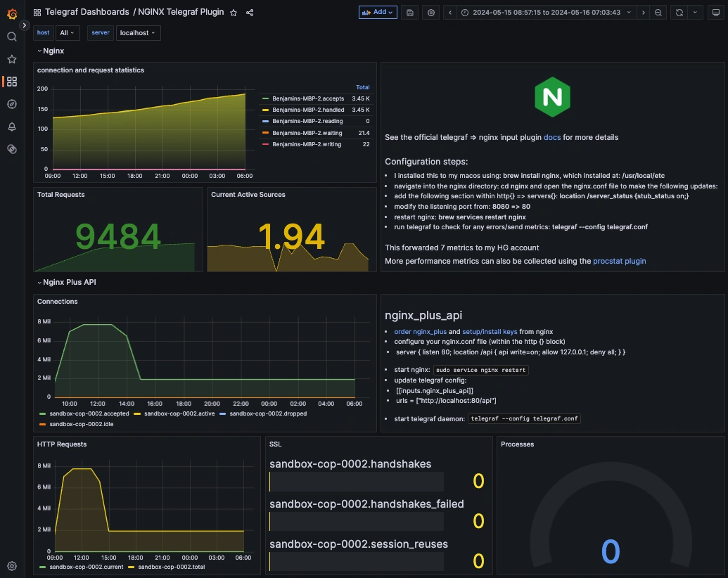The height and width of the screenshot is (578, 728).
Task: Click the 9484 total requests value
Action: point(118,237)
